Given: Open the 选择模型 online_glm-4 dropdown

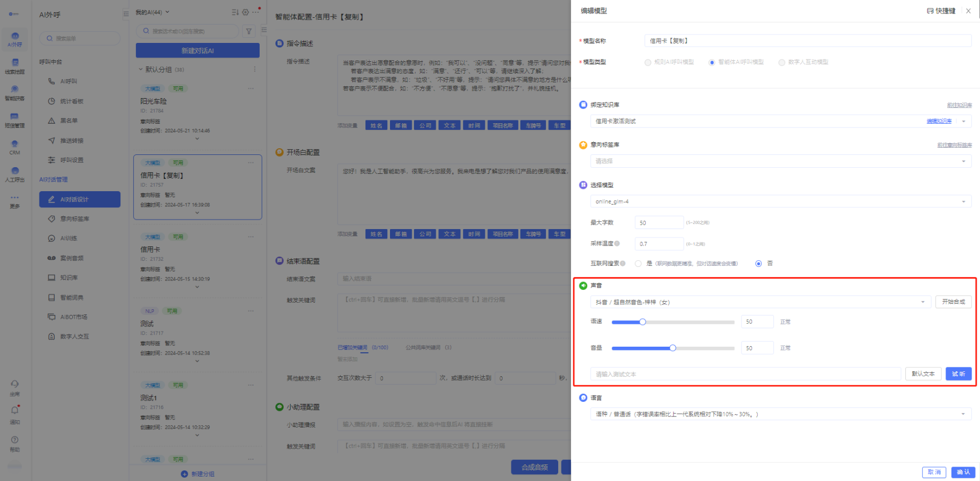Looking at the screenshot, I should coord(780,202).
